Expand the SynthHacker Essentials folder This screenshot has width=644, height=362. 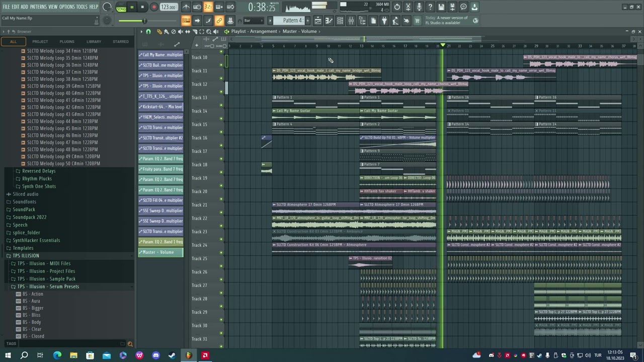coord(36,240)
